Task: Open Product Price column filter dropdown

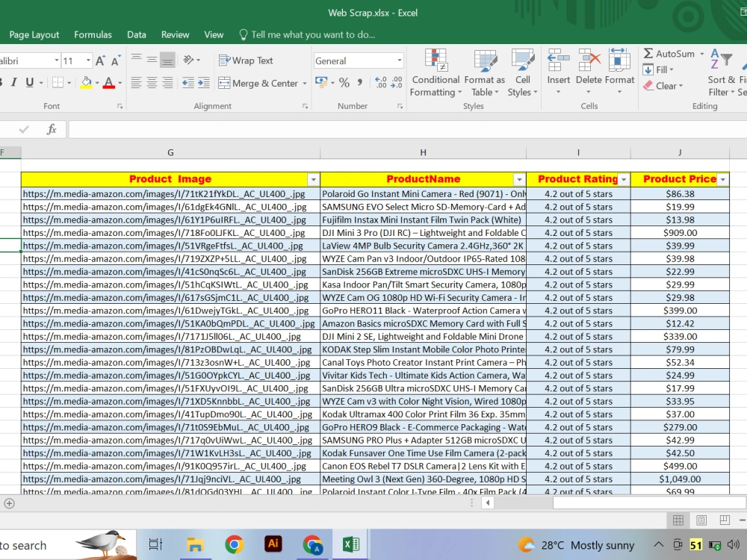Action: pos(722,179)
